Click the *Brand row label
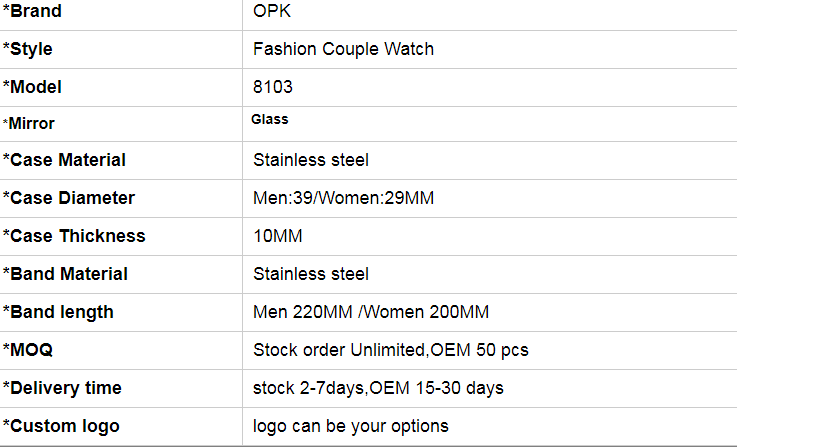The height and width of the screenshot is (447, 833). [32, 11]
